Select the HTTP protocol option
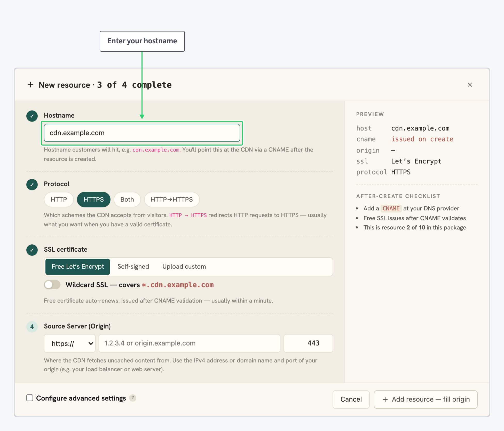The image size is (504, 431). pyautogui.click(x=59, y=199)
